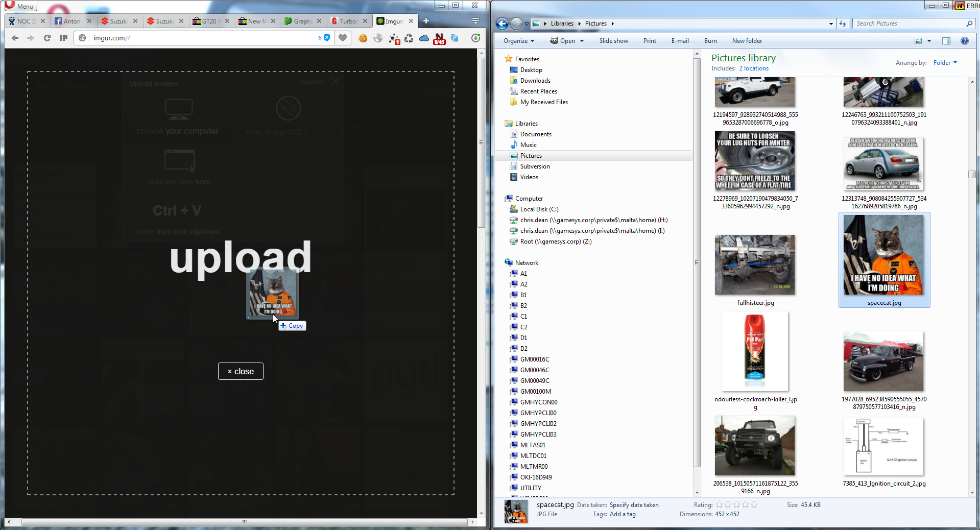Select Videos library in navigation pane

(529, 177)
